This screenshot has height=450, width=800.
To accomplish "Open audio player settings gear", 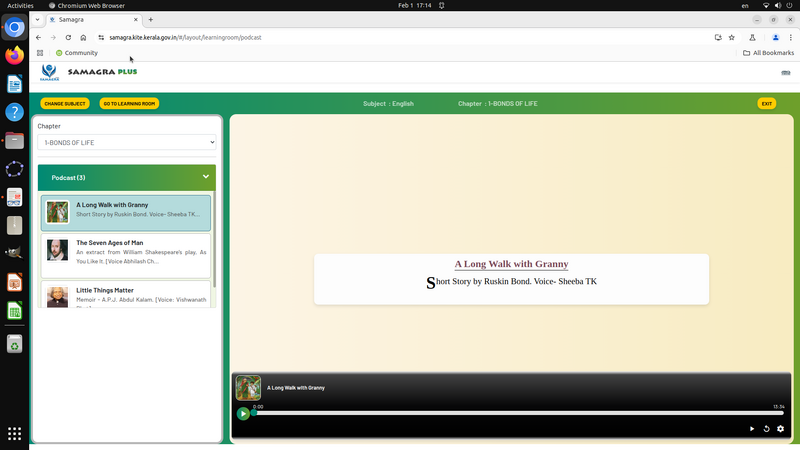I will pyautogui.click(x=781, y=429).
